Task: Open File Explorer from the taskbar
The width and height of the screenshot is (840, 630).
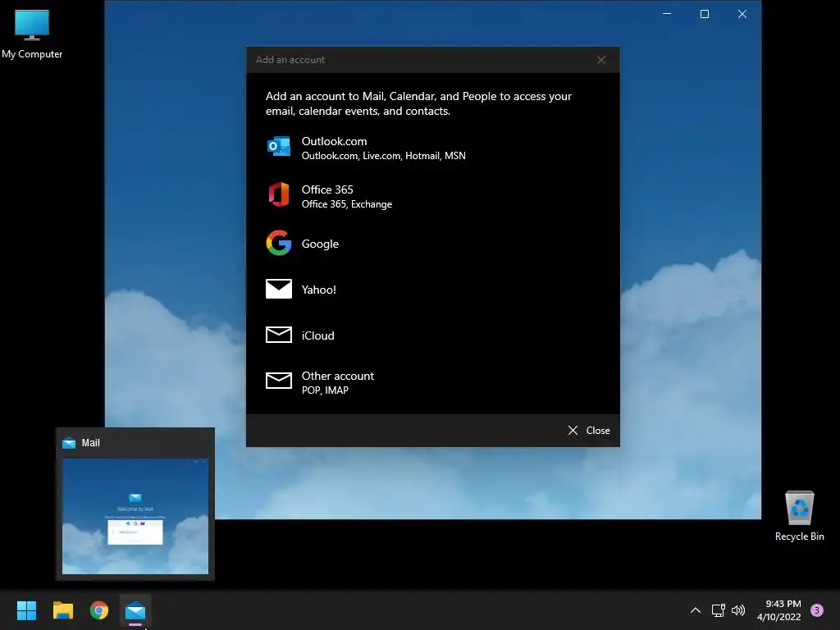Action: pyautogui.click(x=62, y=610)
